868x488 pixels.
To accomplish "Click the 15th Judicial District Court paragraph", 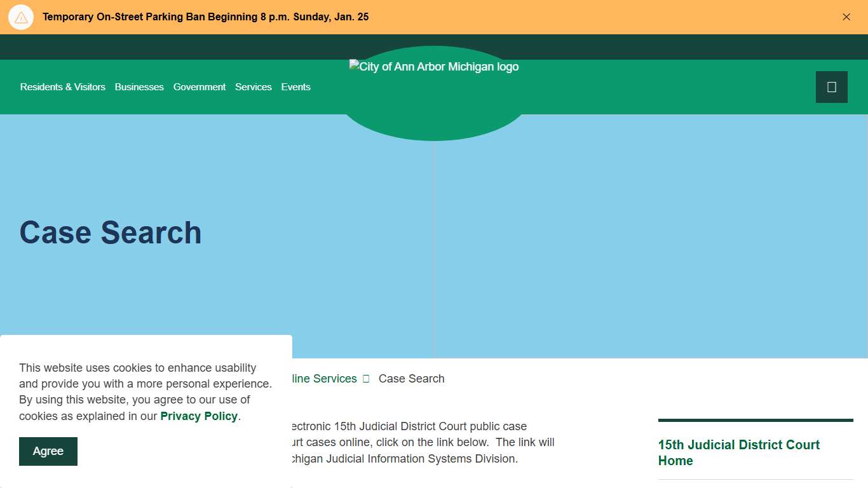I will point(423,442).
